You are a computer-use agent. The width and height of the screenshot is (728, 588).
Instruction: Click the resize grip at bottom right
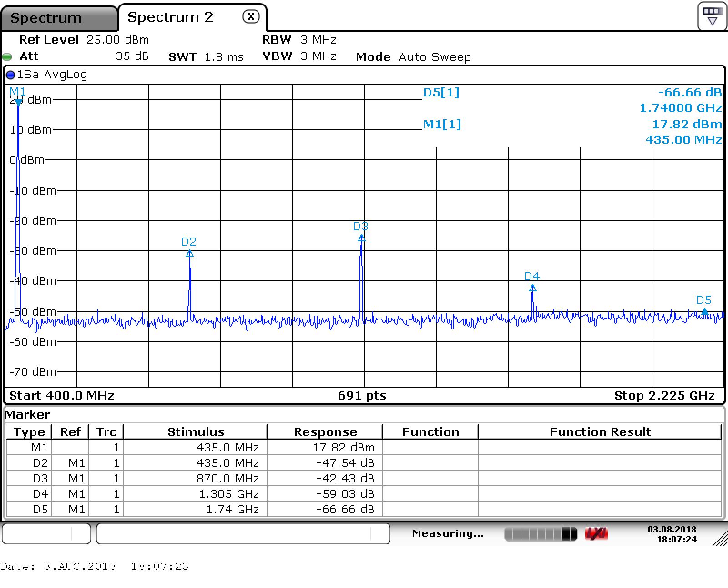(x=720, y=539)
